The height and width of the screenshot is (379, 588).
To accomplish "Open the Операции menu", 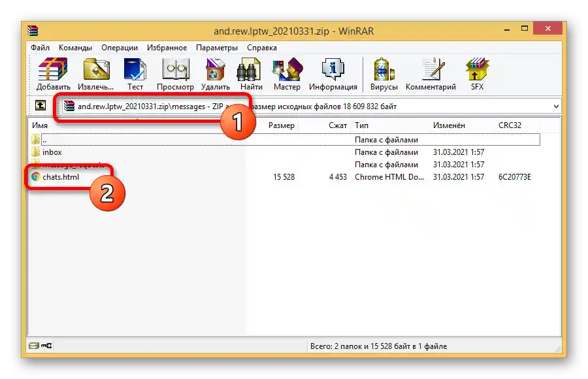I will (x=120, y=48).
